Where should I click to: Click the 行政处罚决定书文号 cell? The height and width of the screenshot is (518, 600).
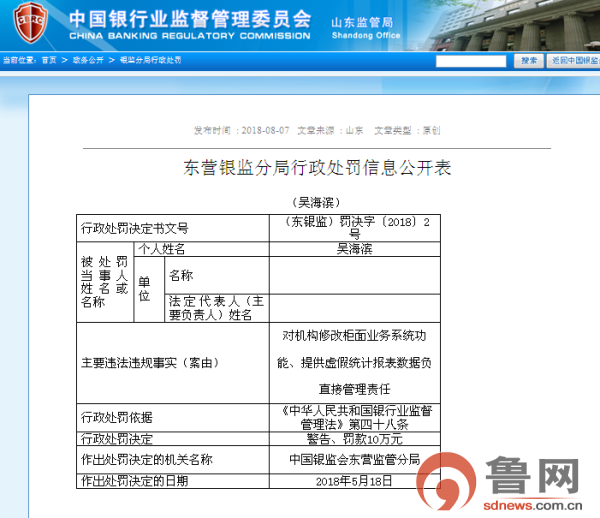[173, 228]
